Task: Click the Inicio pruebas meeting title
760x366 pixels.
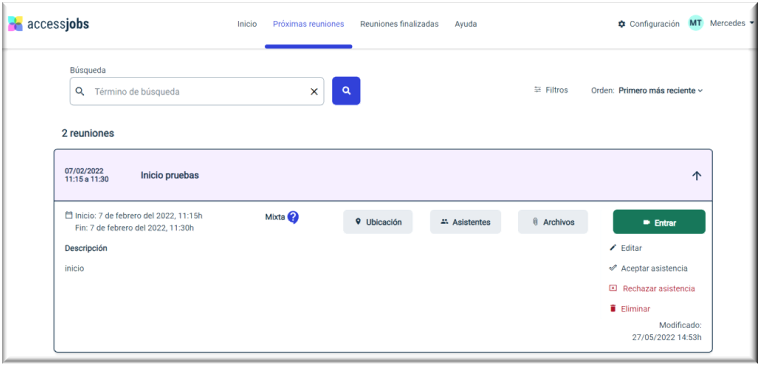Action: pyautogui.click(x=170, y=175)
